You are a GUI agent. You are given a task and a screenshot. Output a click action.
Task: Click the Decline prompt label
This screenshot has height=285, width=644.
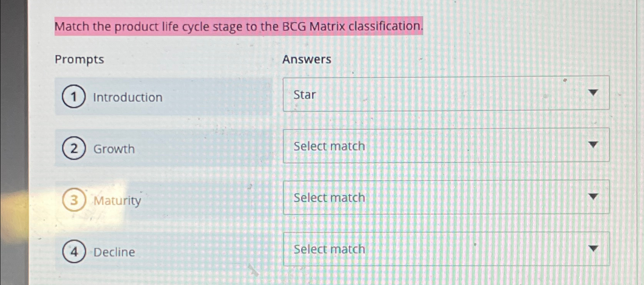pos(114,252)
